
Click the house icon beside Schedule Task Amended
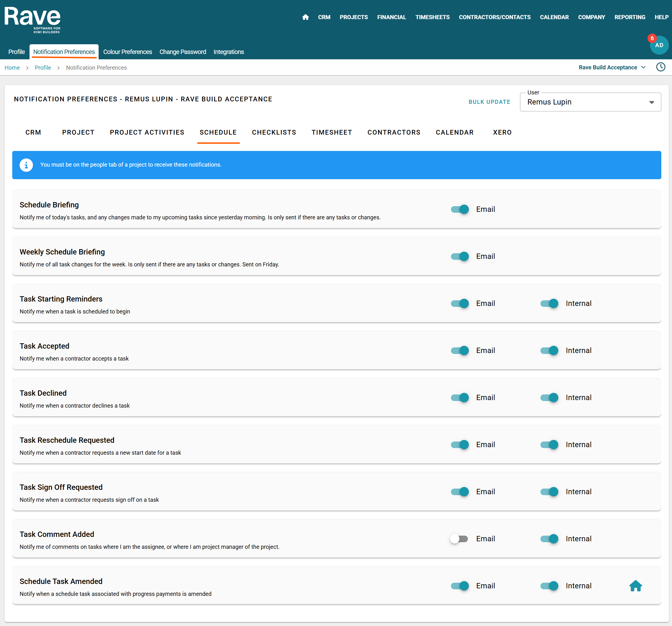(635, 586)
